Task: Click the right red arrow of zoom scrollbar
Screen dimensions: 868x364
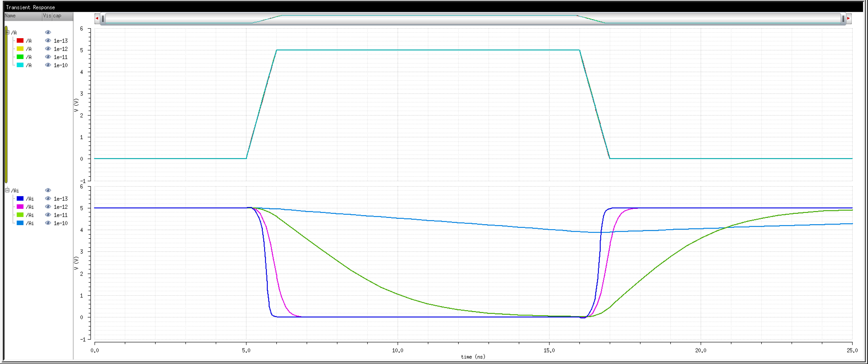Action: (849, 18)
